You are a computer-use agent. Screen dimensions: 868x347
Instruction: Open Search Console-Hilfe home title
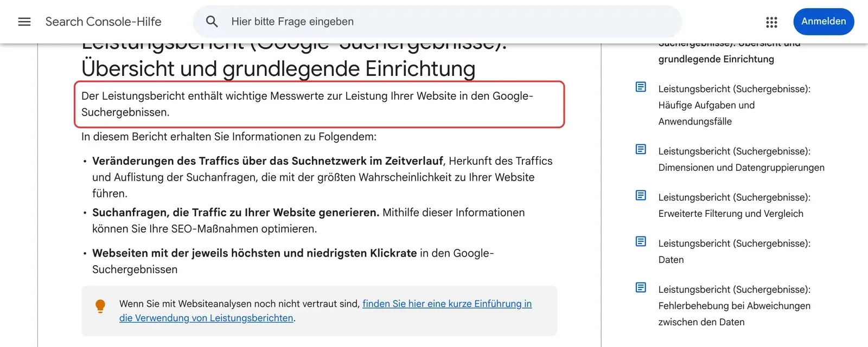pyautogui.click(x=104, y=22)
